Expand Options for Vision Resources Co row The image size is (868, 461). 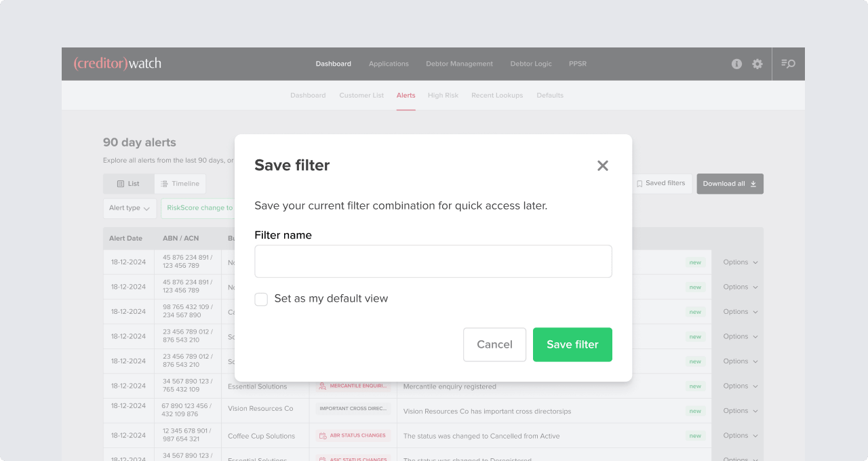pyautogui.click(x=740, y=411)
